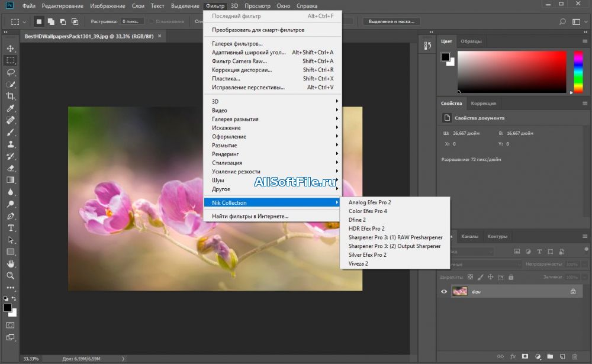Open the Layers panel hamburger menu
This screenshot has height=364, width=592.
(584, 236)
